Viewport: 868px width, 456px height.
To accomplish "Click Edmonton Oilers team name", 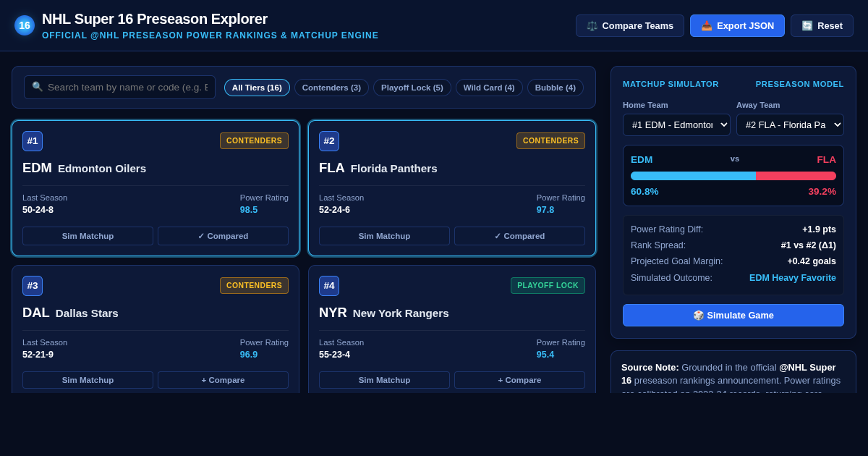I will (102, 169).
